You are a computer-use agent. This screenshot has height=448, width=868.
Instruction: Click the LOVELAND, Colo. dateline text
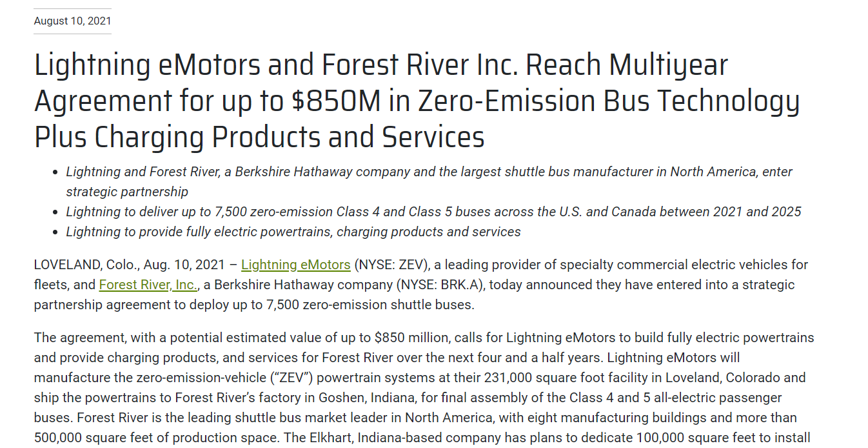click(x=86, y=265)
